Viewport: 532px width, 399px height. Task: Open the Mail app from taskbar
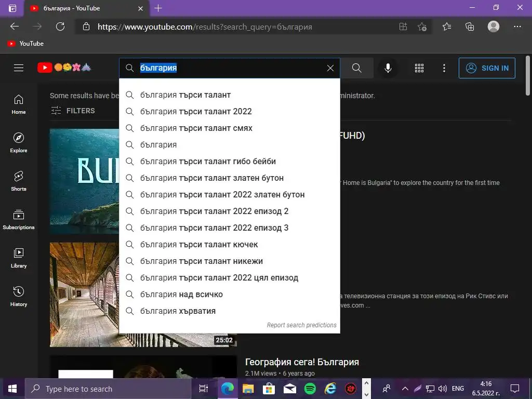click(289, 389)
